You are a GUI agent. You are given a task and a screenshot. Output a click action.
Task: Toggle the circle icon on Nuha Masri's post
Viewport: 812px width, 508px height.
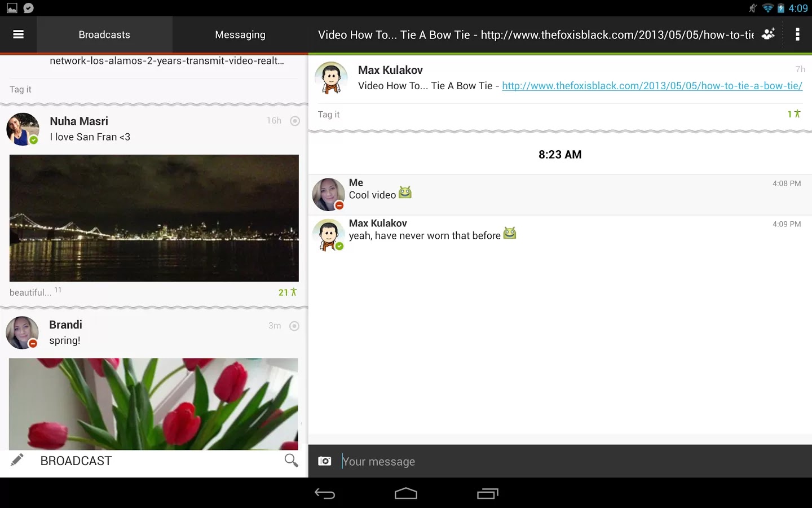click(295, 121)
